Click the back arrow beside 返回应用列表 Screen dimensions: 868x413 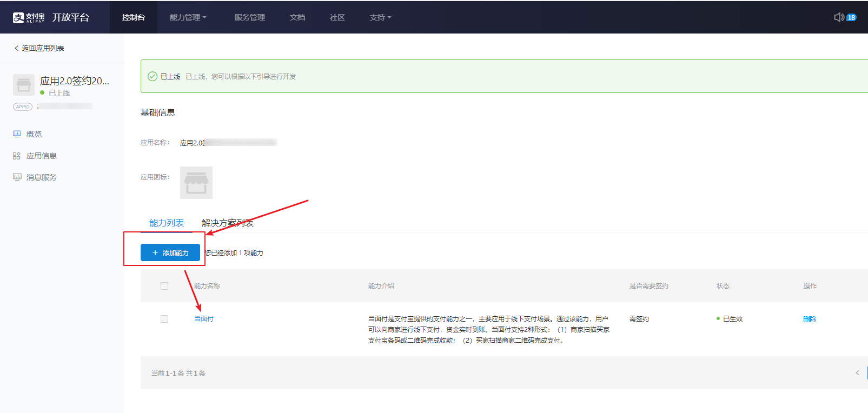(x=16, y=48)
